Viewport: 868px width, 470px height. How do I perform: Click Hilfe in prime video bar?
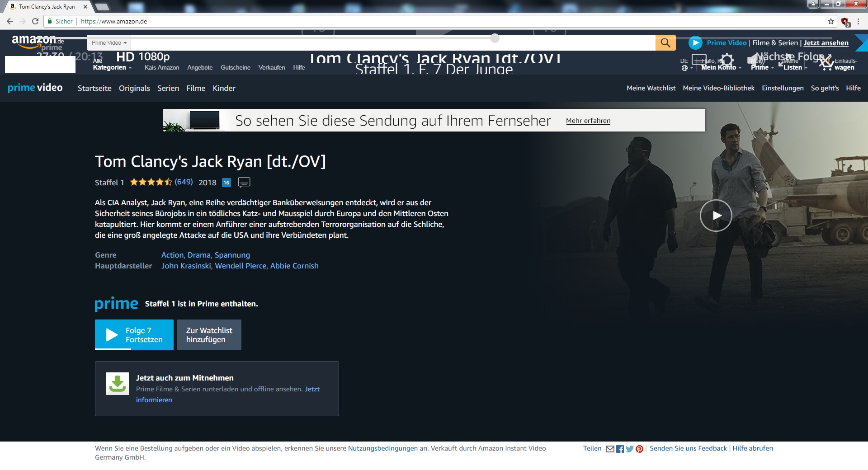pyautogui.click(x=853, y=88)
